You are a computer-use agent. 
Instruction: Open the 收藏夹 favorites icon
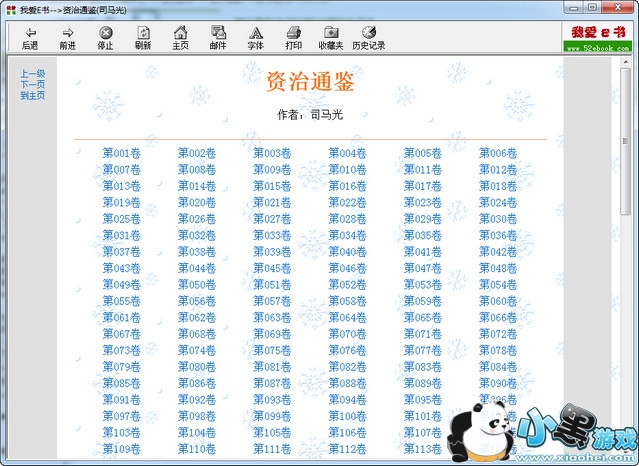tap(331, 33)
